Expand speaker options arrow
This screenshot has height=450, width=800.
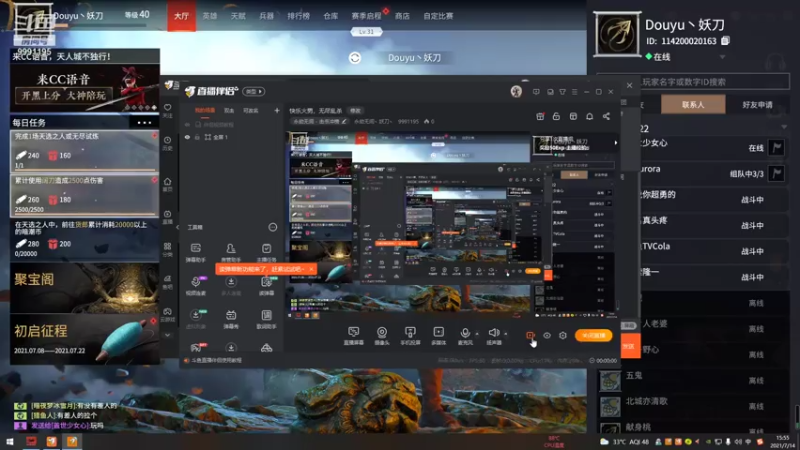tap(506, 334)
